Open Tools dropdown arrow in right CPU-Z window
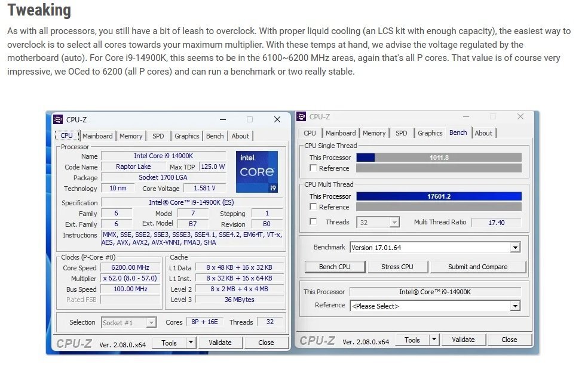588x370 pixels. (434, 340)
